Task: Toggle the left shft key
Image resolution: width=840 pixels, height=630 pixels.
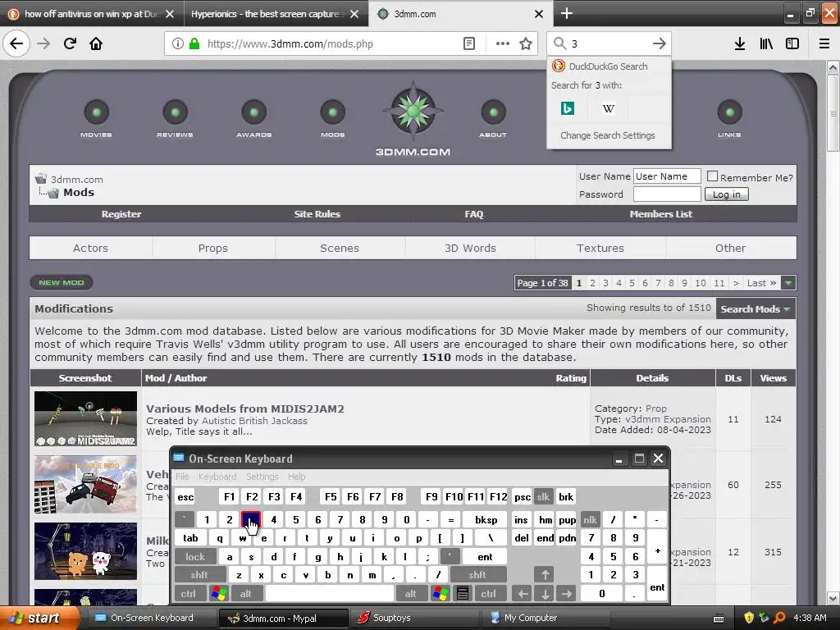Action: 199,575
